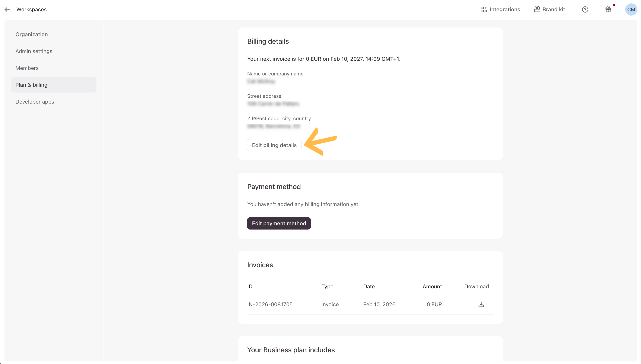The image size is (641, 364).
Task: Select Members in the sidebar
Action: tap(27, 68)
